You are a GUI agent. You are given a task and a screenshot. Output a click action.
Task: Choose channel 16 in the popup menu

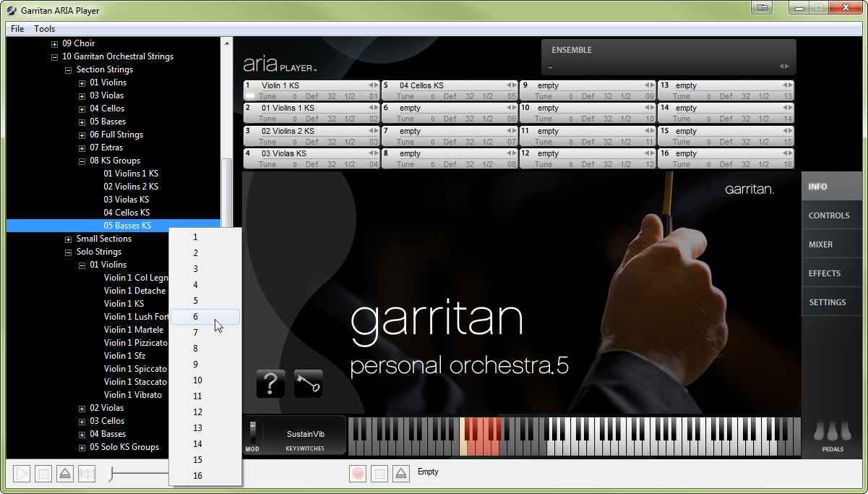point(205,476)
